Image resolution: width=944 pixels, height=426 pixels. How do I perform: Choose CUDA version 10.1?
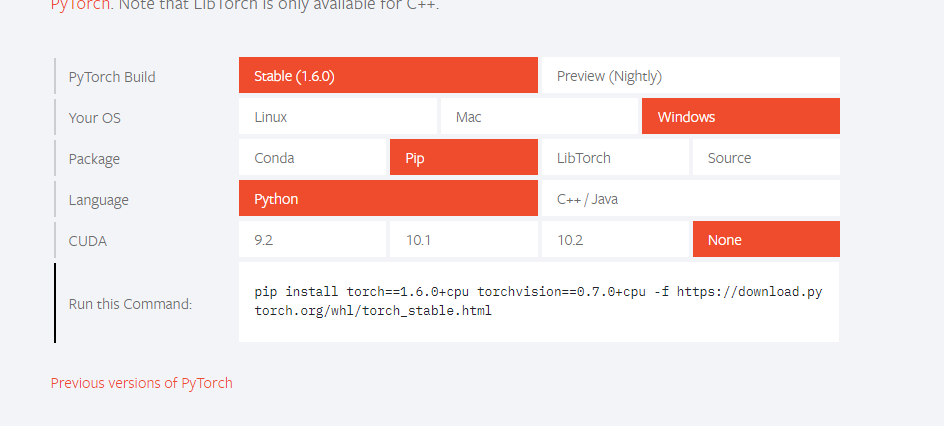[x=463, y=240]
